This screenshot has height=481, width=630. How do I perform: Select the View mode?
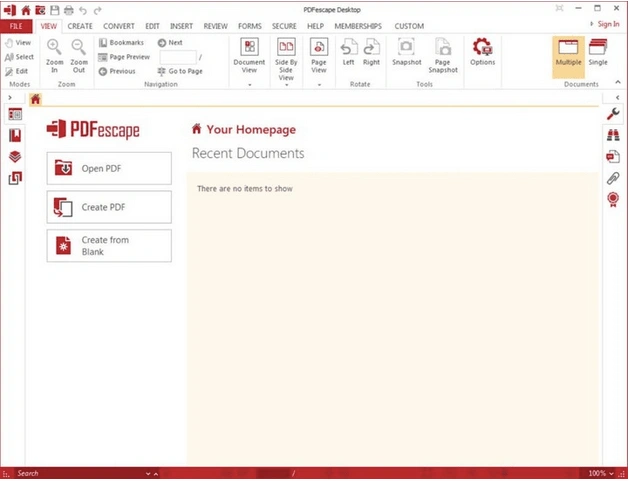[18, 43]
